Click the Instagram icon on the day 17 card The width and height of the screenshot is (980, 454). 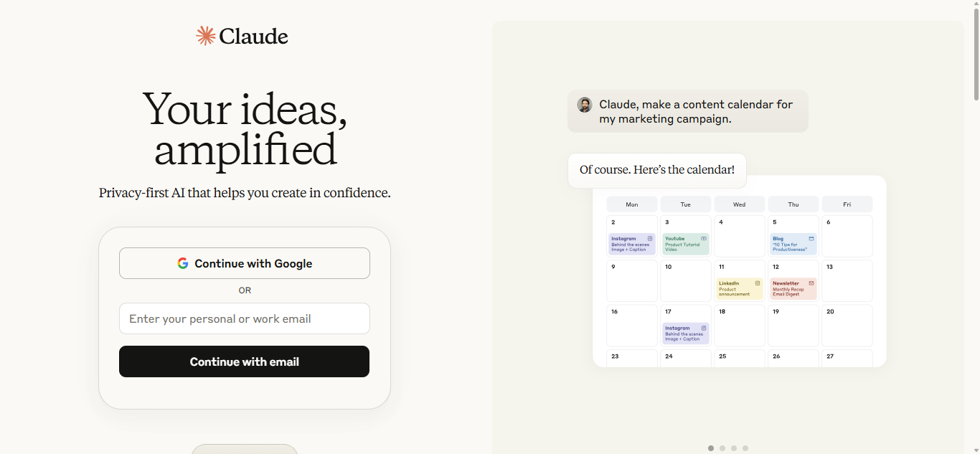click(704, 328)
